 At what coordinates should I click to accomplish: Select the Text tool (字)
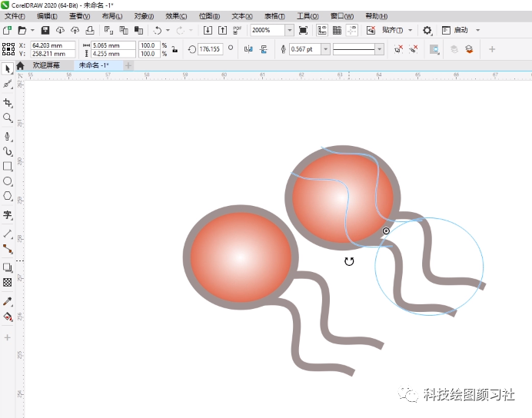coord(7,214)
